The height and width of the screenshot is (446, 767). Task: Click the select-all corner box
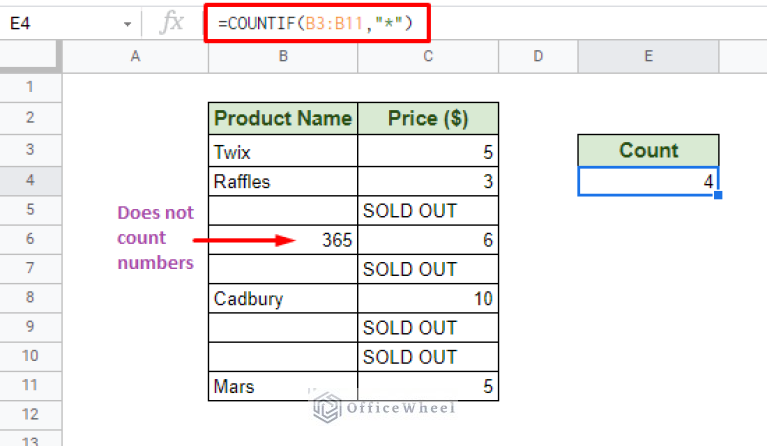[30, 56]
